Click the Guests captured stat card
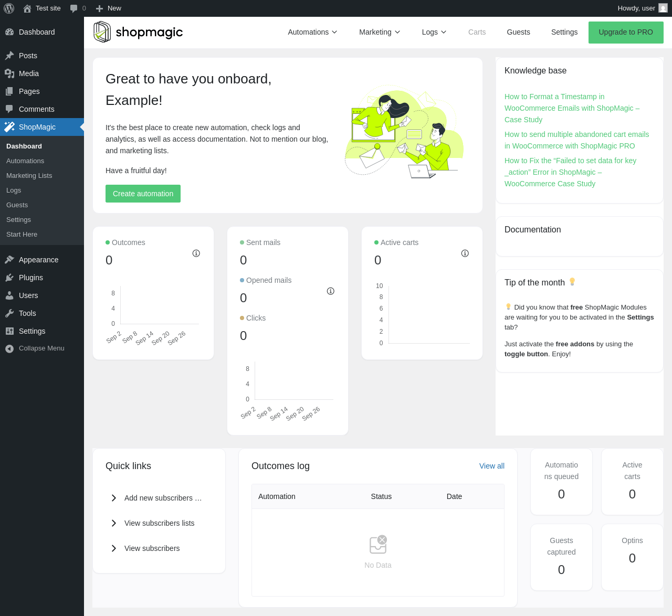672x616 pixels. click(x=561, y=557)
